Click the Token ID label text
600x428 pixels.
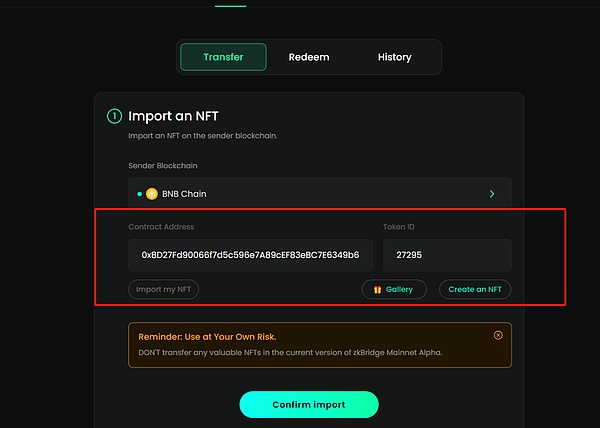[400, 228]
